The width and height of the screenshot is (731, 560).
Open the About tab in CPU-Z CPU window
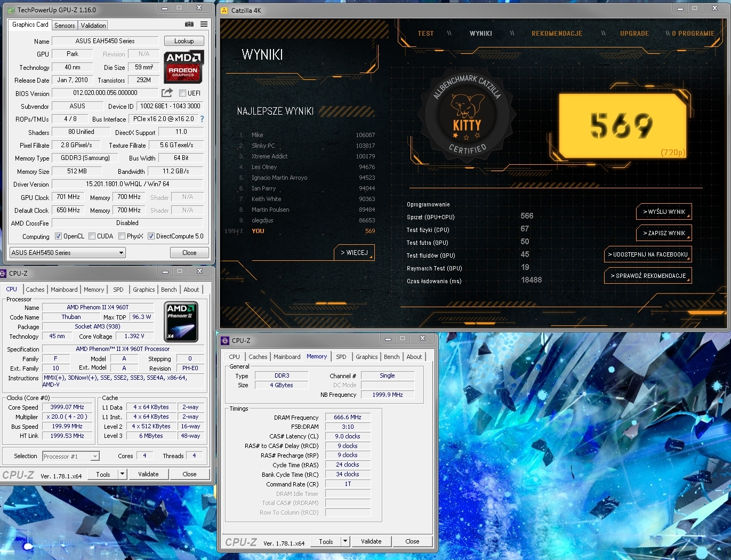click(191, 290)
